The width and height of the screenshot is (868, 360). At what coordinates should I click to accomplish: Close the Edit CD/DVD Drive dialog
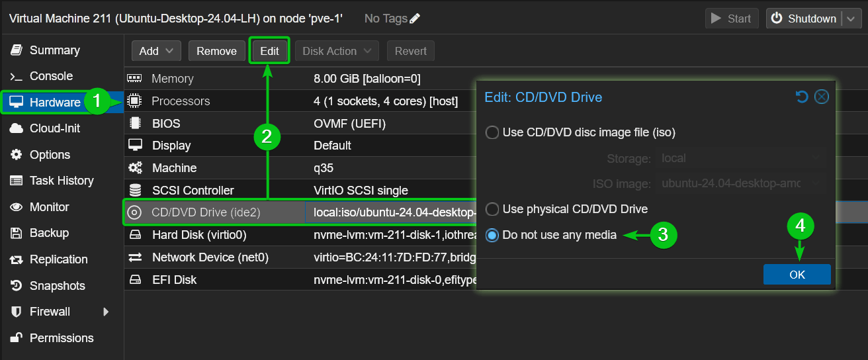click(x=822, y=97)
